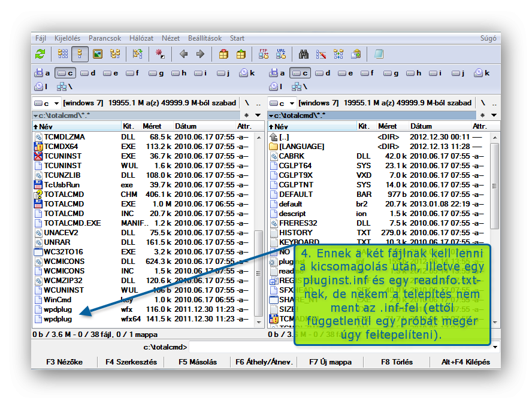Click the F7 Új mappa button

point(330,361)
